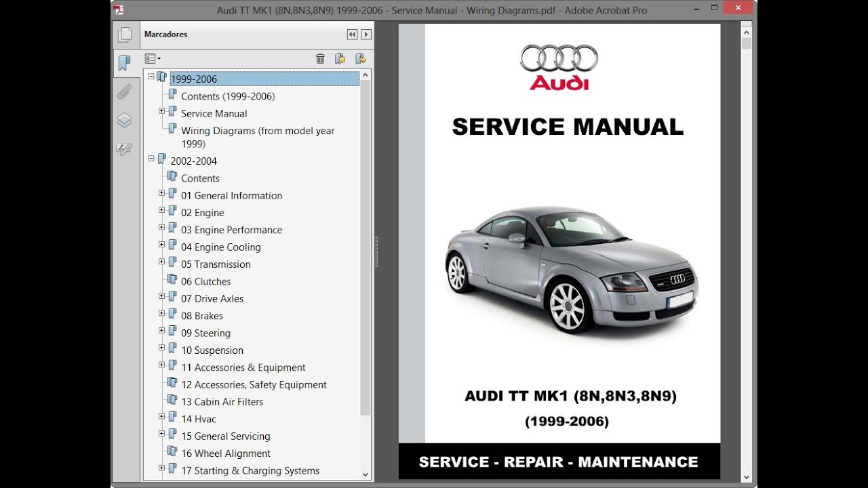The height and width of the screenshot is (488, 868).
Task: Click the bookmark icon next to 06 Clutches
Action: click(172, 279)
